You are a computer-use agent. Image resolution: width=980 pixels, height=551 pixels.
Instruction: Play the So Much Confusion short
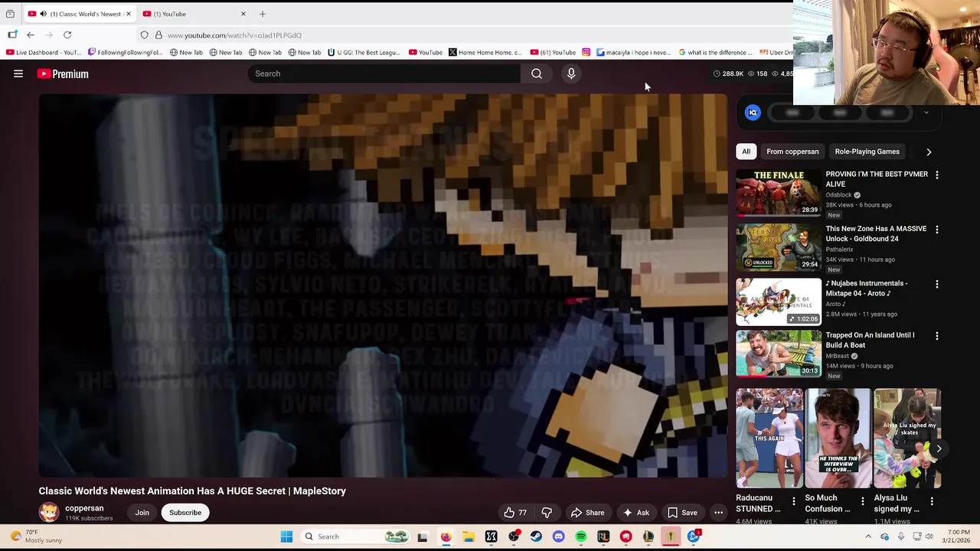tap(838, 438)
